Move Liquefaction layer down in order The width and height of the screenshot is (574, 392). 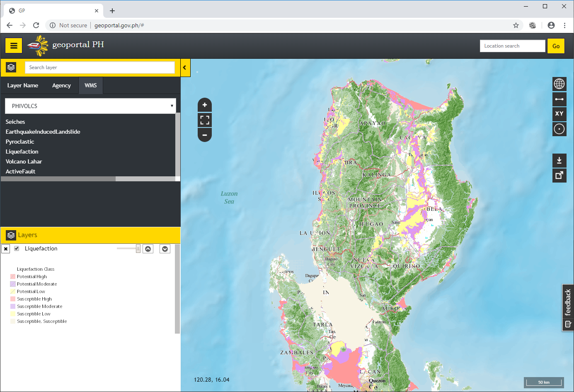click(x=165, y=249)
